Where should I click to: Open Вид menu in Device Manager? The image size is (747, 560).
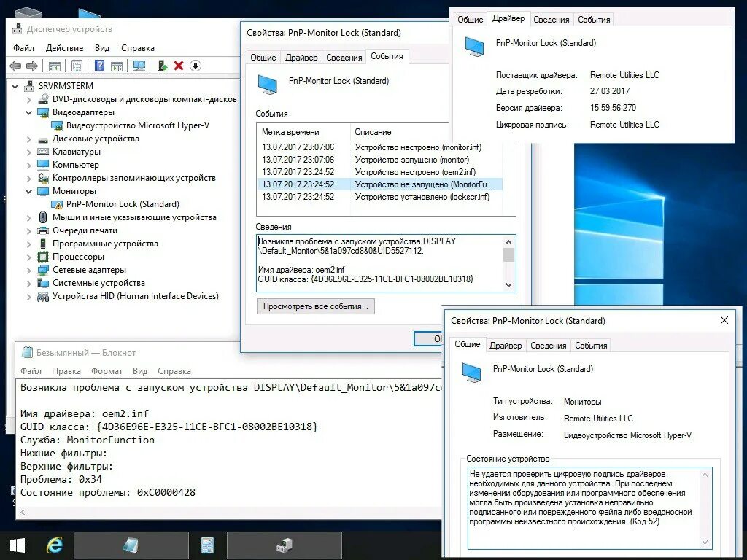[x=102, y=48]
